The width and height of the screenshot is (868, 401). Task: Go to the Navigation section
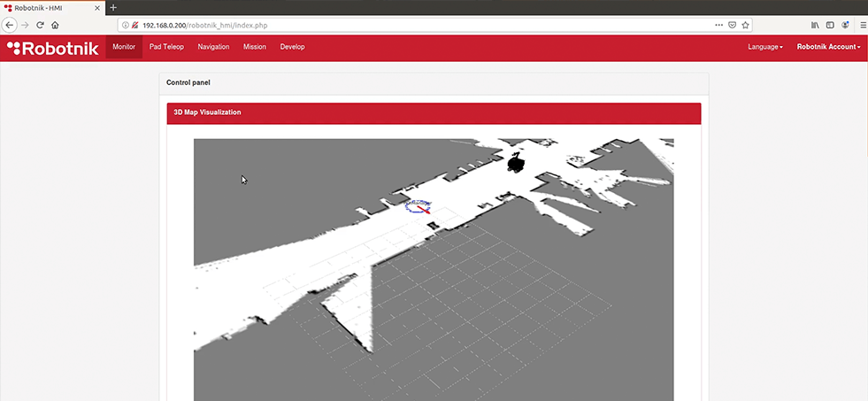pyautogui.click(x=213, y=47)
